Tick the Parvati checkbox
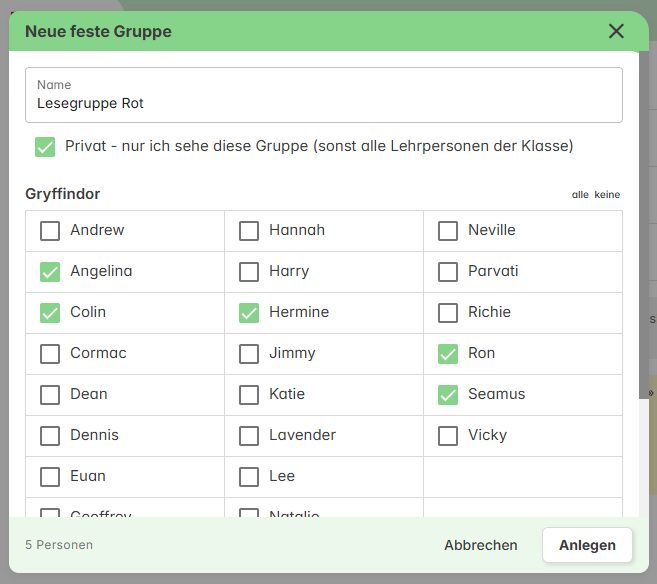 coord(448,272)
